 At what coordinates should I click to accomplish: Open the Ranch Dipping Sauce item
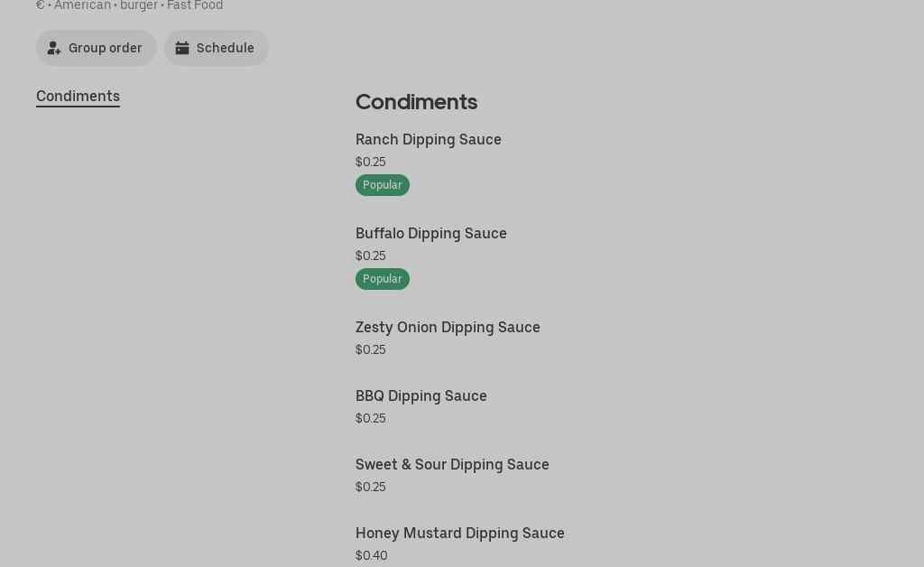428,140
